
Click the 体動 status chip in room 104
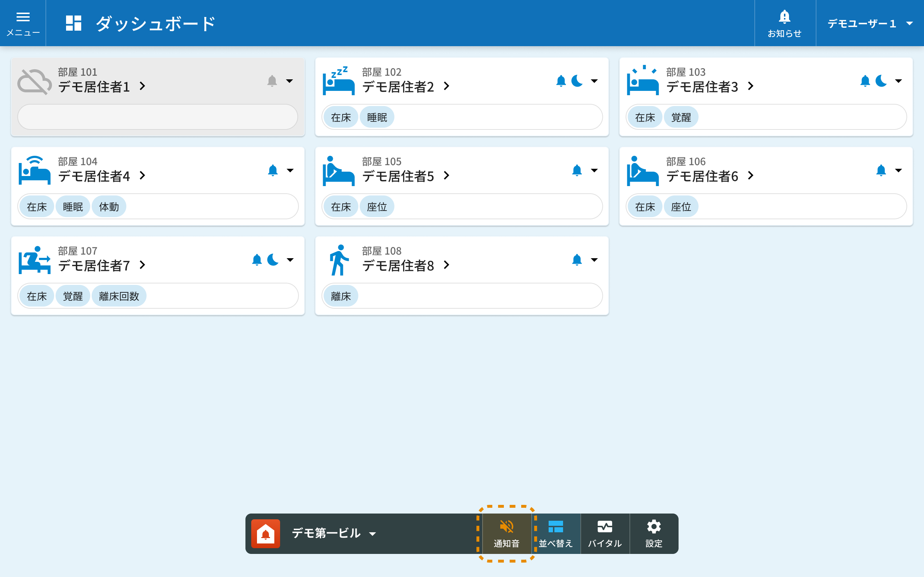(x=109, y=207)
